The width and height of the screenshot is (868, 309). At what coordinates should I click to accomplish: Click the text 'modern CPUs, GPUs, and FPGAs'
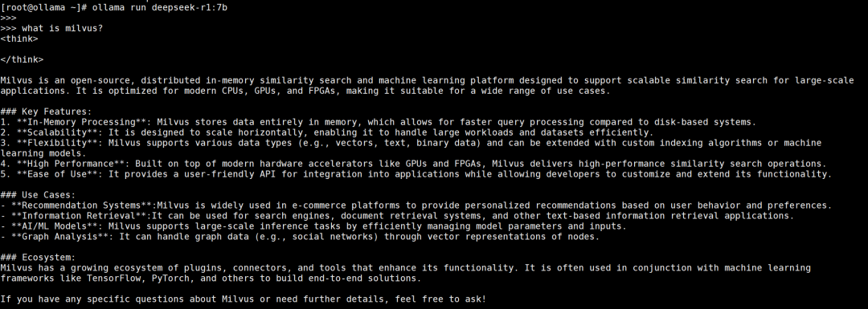pyautogui.click(x=260, y=91)
